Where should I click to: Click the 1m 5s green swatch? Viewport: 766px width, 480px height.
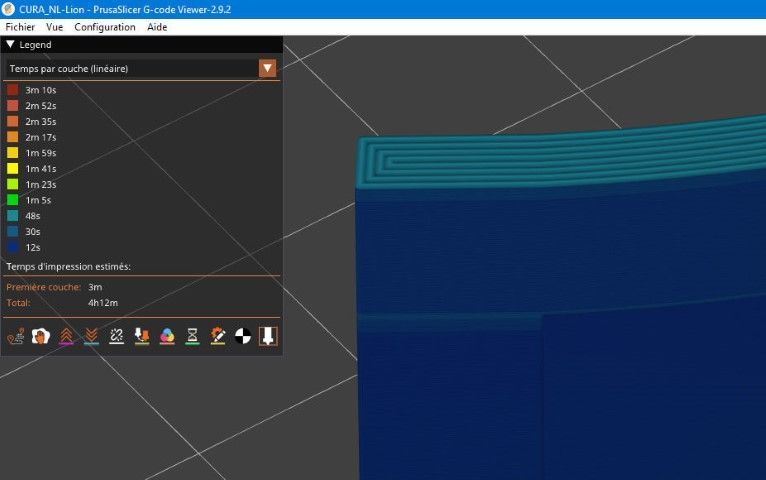(13, 200)
